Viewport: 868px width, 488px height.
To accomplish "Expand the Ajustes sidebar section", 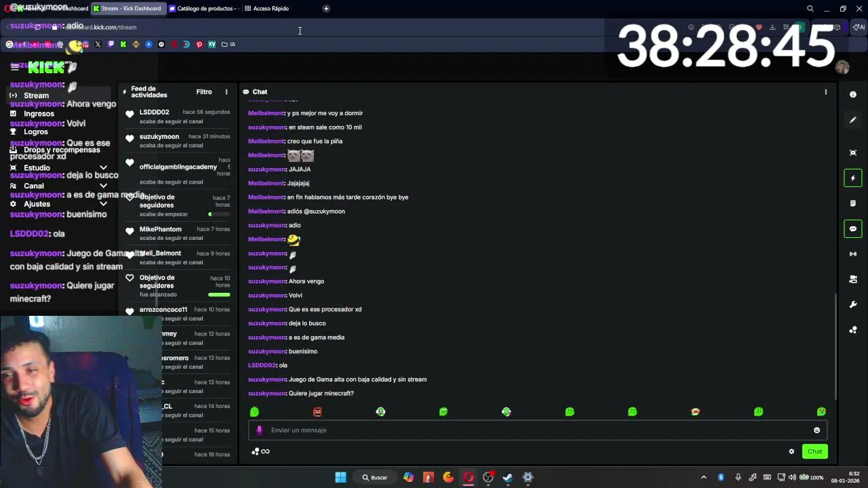I will pos(103,203).
